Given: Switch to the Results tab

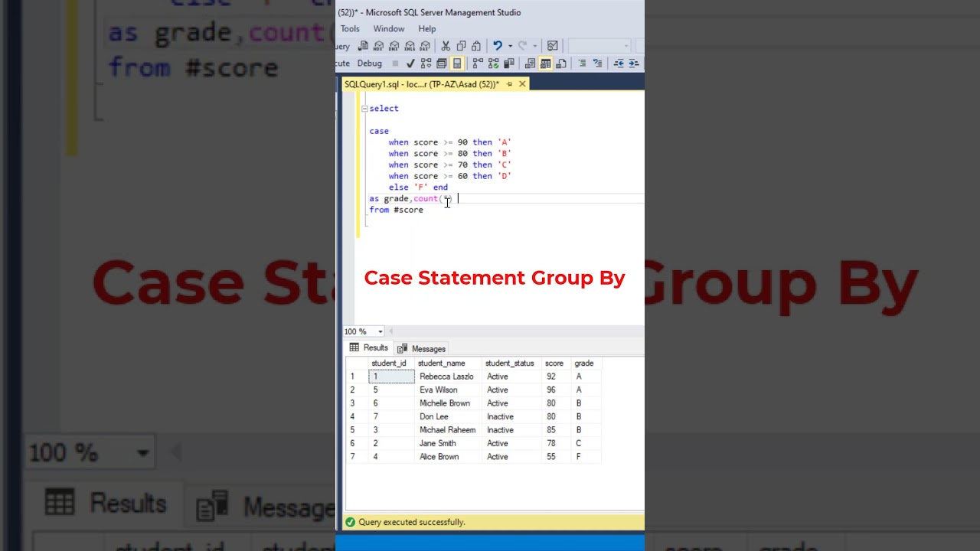Looking at the screenshot, I should coord(369,348).
